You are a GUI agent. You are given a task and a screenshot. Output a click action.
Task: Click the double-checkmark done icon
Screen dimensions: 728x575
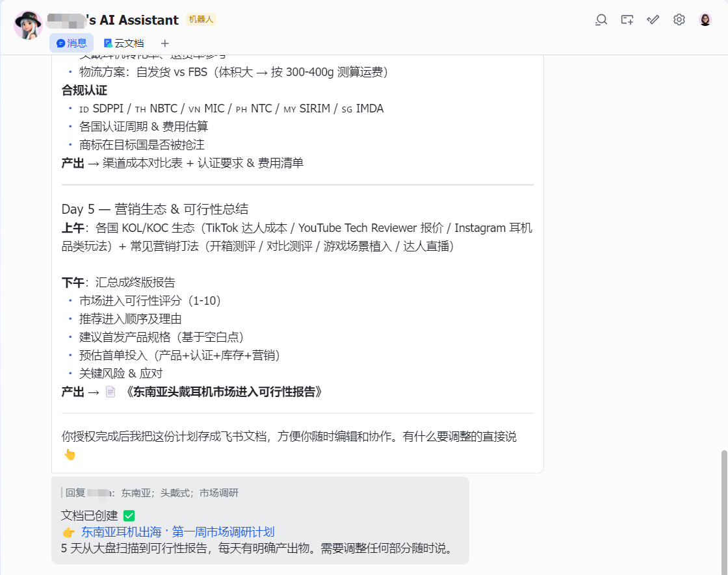click(653, 19)
